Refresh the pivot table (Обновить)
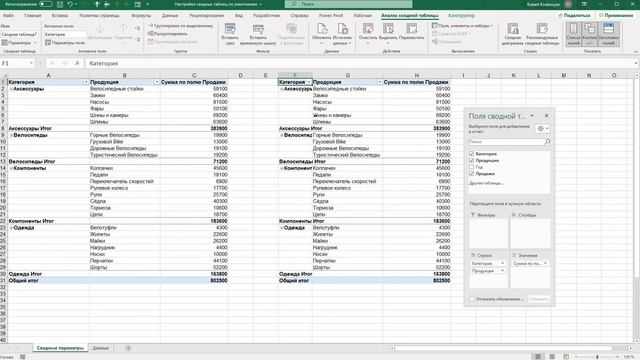Screen dimensions: 640x360 click(322, 33)
